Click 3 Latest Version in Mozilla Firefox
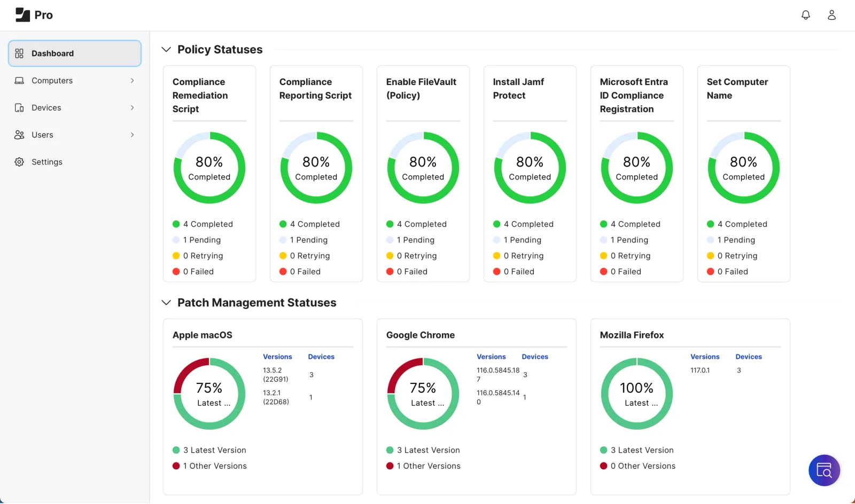 [637, 451]
